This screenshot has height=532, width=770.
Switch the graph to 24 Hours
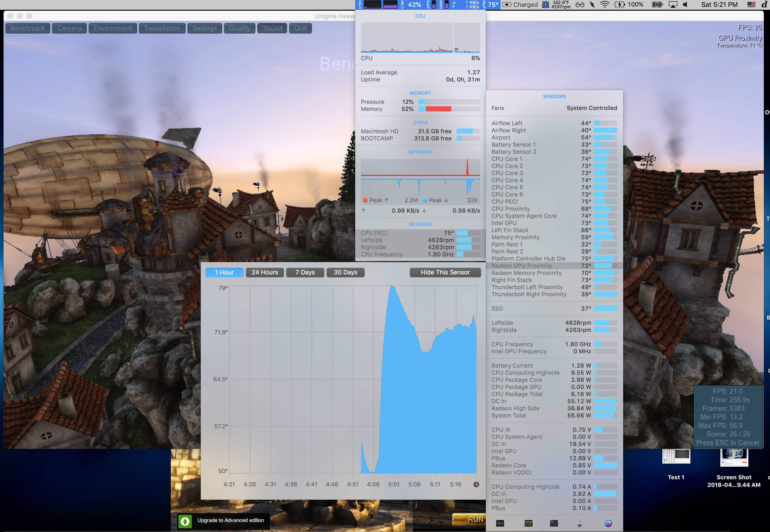pos(265,272)
